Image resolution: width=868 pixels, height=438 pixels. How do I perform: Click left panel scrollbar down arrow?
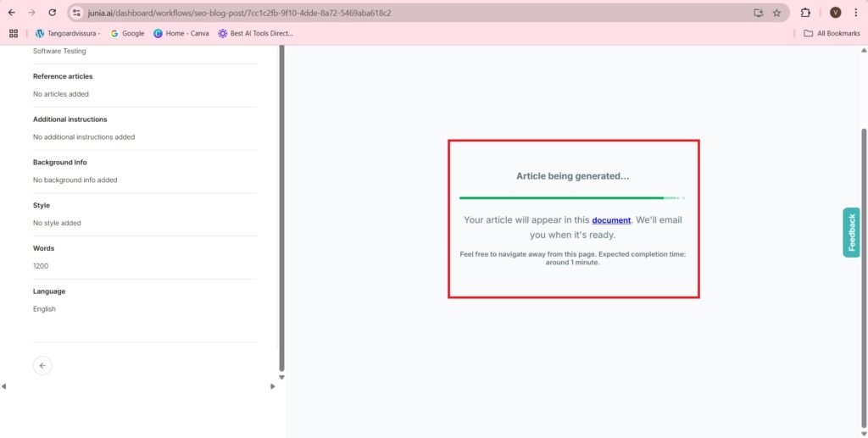click(281, 377)
